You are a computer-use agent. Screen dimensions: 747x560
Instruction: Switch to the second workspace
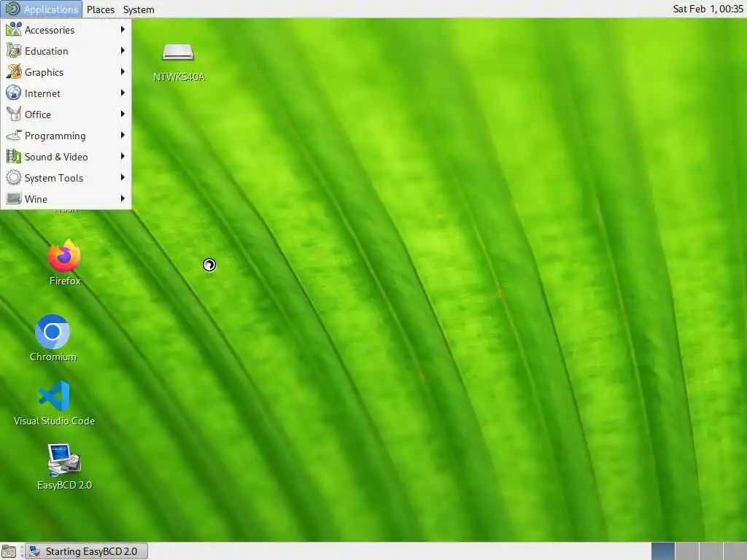[687, 551]
